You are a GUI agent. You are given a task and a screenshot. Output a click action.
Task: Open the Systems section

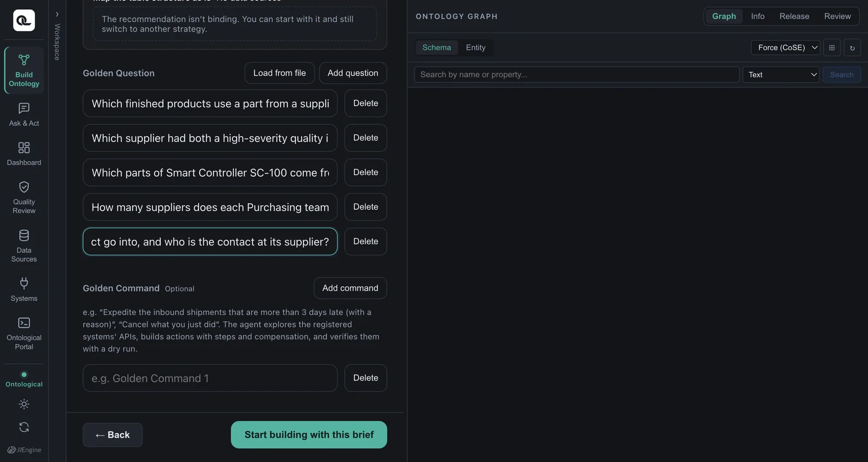tap(24, 290)
